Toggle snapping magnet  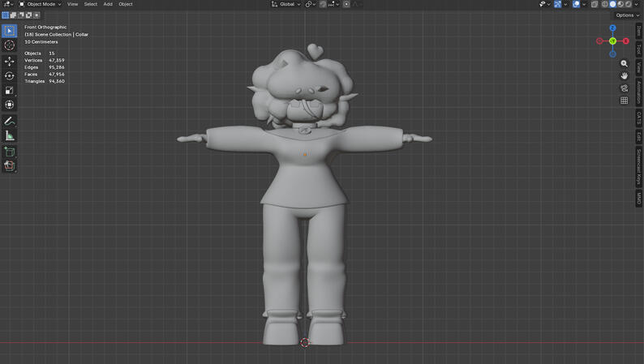323,4
